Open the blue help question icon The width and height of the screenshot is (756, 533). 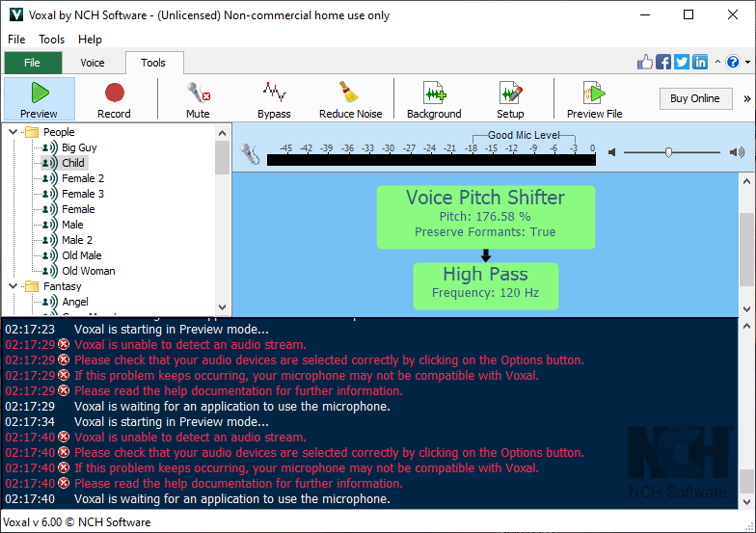(x=733, y=62)
